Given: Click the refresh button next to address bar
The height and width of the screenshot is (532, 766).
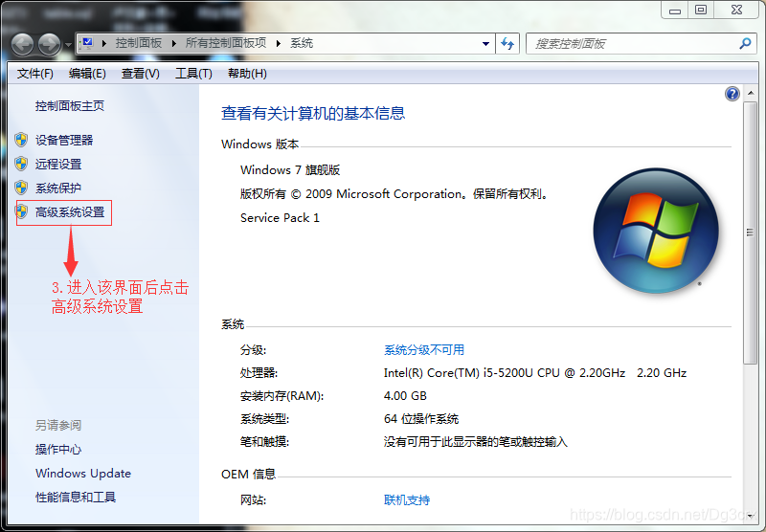Looking at the screenshot, I should [507, 44].
